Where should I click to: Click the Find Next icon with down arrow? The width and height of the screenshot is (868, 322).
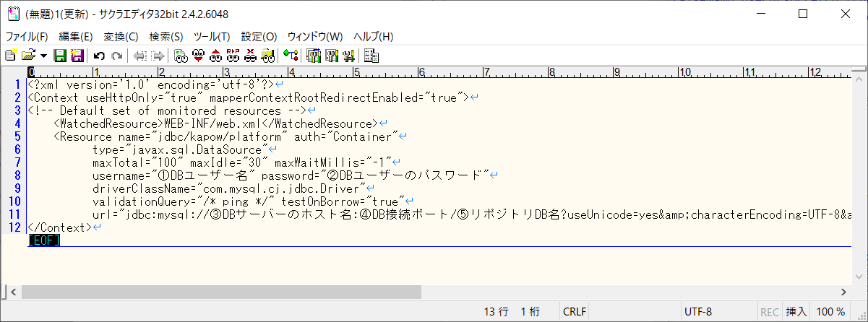pyautogui.click(x=198, y=55)
